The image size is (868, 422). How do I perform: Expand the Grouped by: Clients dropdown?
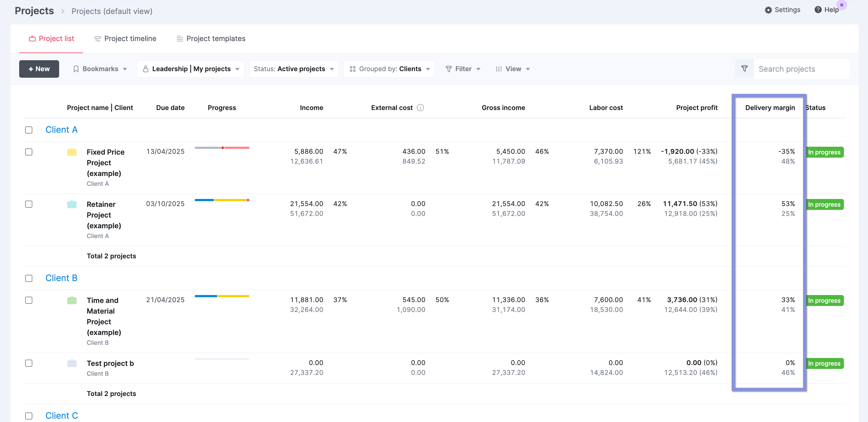(x=389, y=69)
